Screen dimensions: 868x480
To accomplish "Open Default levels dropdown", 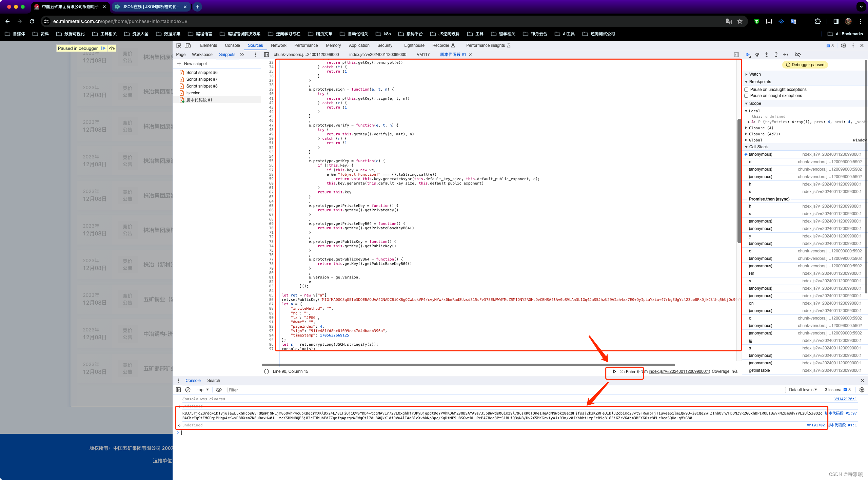I will point(803,390).
